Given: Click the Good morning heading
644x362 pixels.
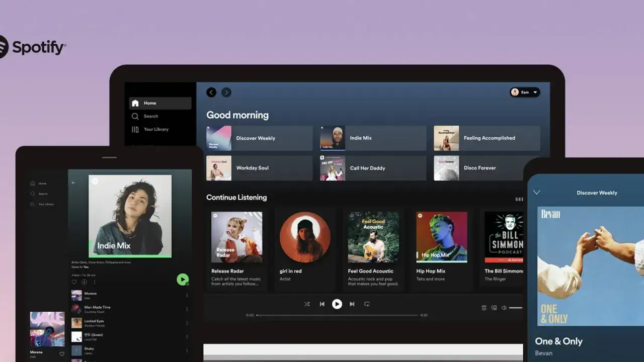Looking at the screenshot, I should [237, 115].
